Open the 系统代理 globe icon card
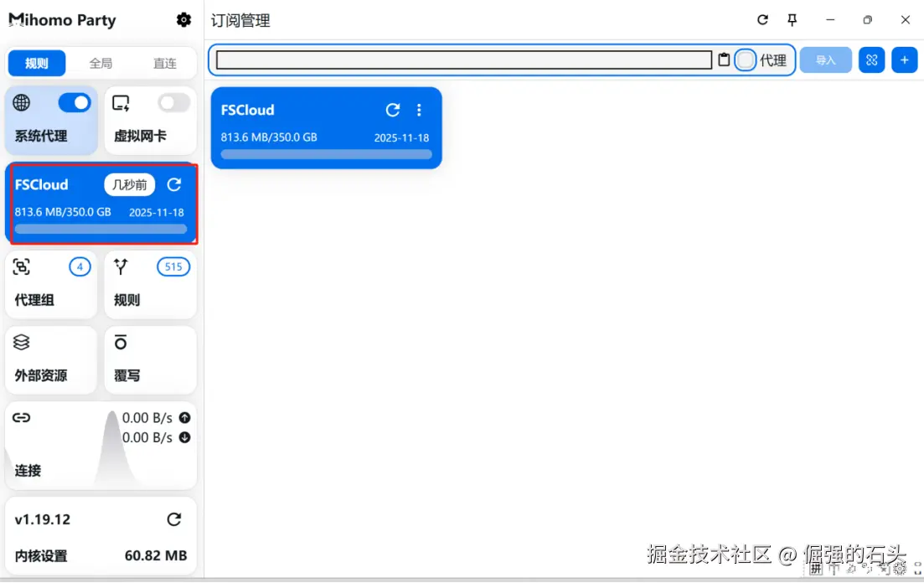This screenshot has width=924, height=583. 22,102
